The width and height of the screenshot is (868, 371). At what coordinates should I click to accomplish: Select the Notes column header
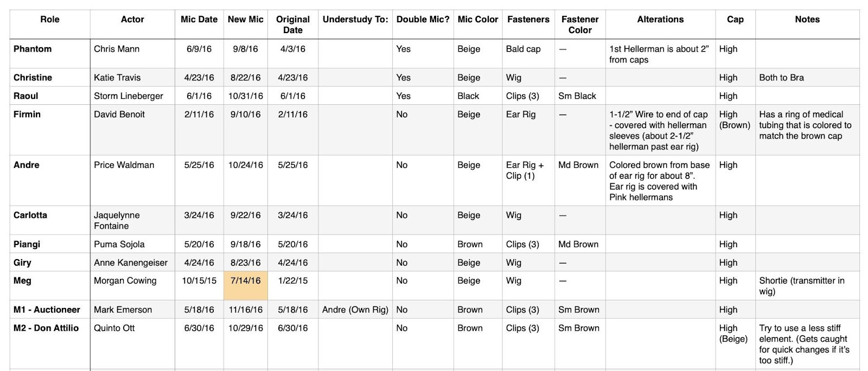[x=807, y=20]
